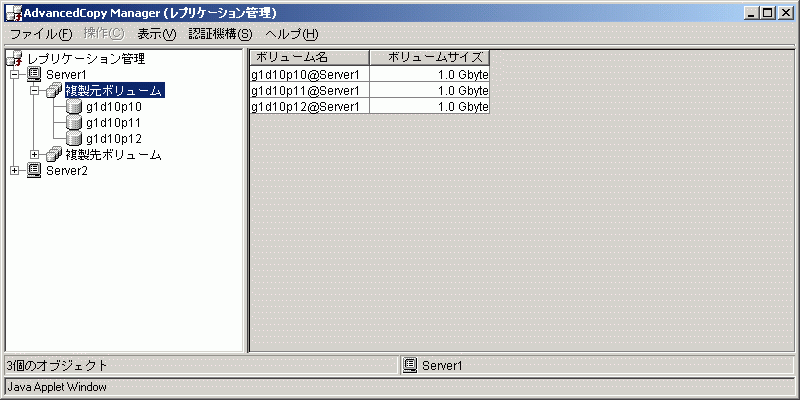The height and width of the screenshot is (400, 800).
Task: Select the レプリケーション管理 root label
Action: [86, 59]
